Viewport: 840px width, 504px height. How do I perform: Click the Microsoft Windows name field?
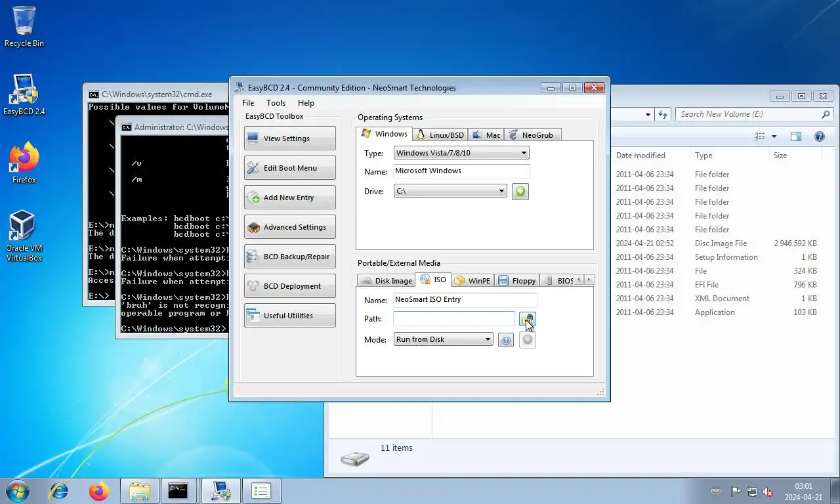point(461,171)
